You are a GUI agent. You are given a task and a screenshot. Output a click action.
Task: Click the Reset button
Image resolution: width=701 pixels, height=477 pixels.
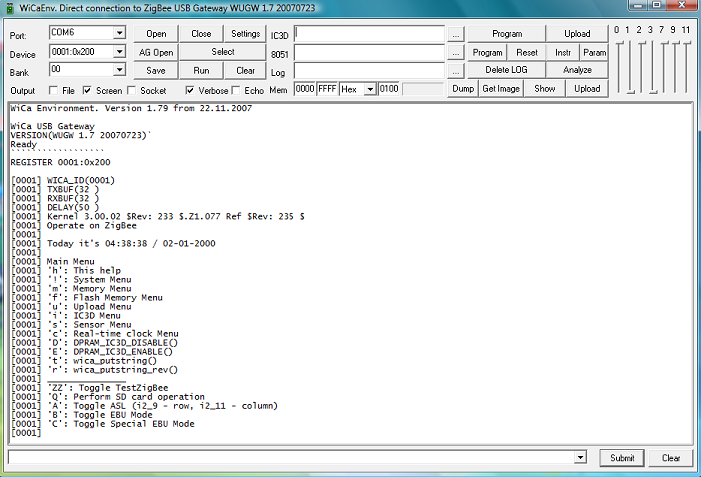527,53
